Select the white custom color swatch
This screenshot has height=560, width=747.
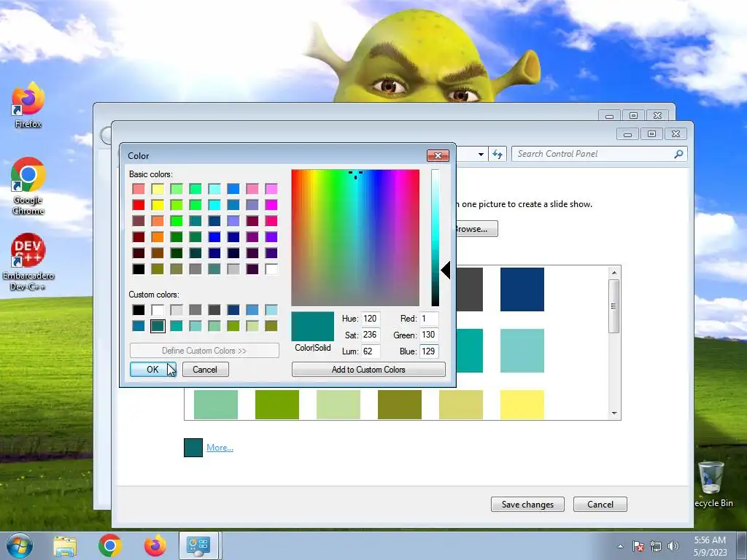tap(158, 310)
